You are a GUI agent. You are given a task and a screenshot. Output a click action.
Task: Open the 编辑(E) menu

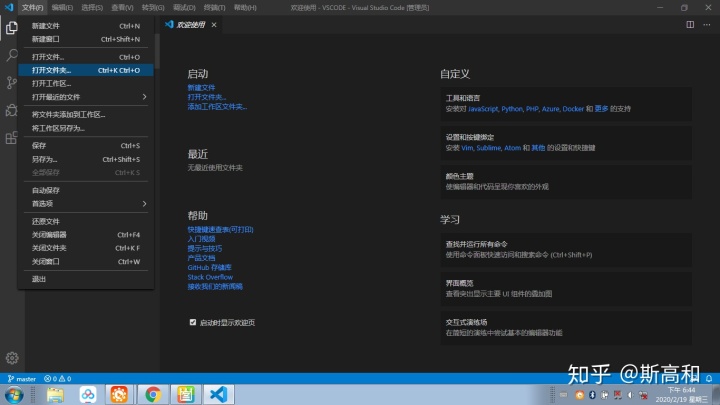coord(62,7)
